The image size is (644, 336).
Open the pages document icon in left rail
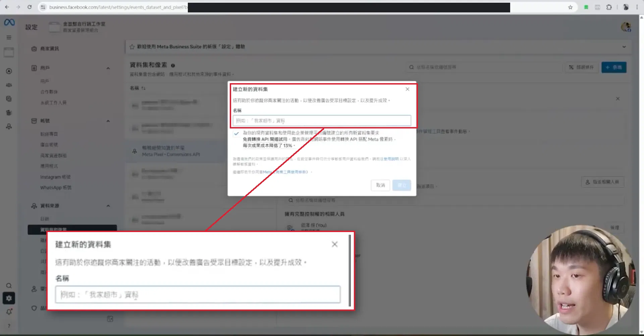[x=9, y=99]
